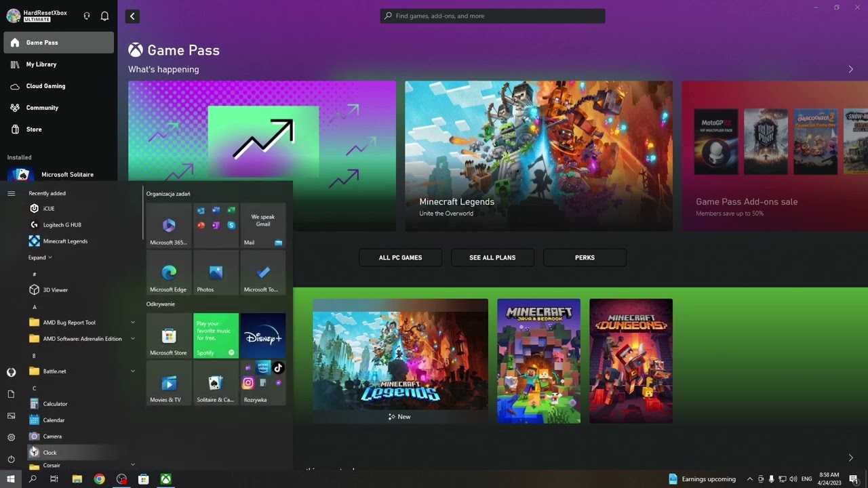The height and width of the screenshot is (488, 868).
Task: Open the Rozrywka folder tile
Action: [x=263, y=382]
